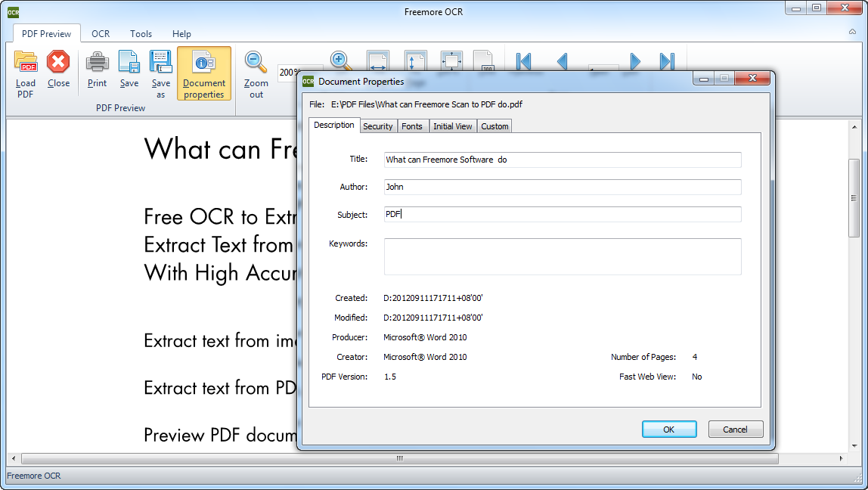Click the horizontal scrollbar thumb
This screenshot has width=868, height=490.
click(400, 458)
